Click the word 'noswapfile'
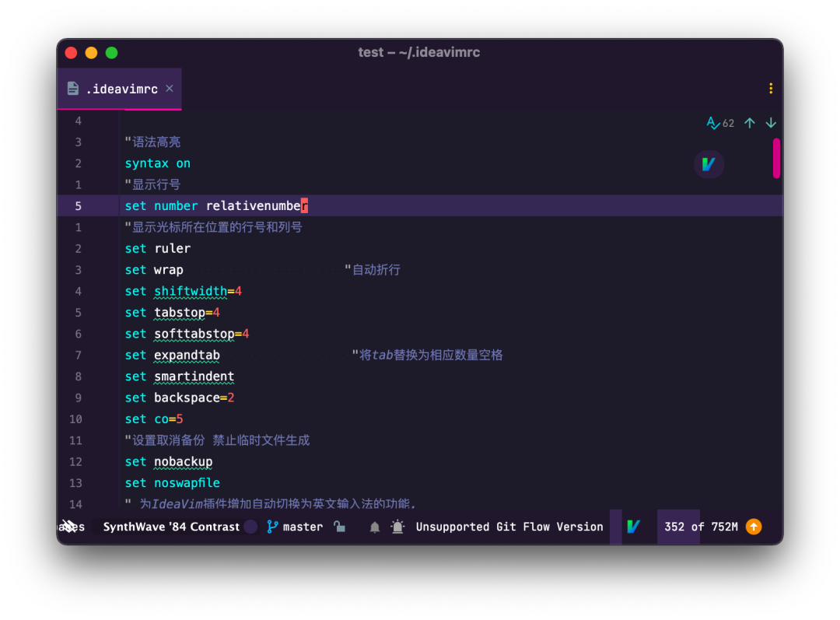The image size is (840, 620). click(x=187, y=483)
